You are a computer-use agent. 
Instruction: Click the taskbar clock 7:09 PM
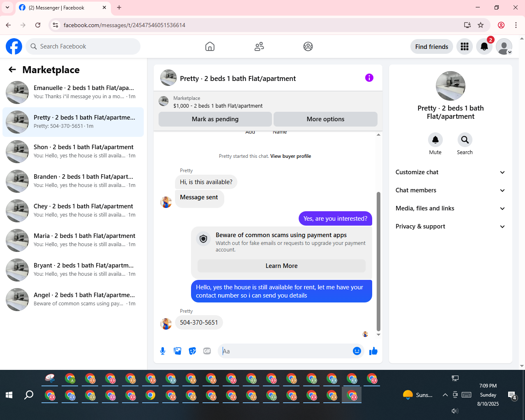[x=488, y=386]
